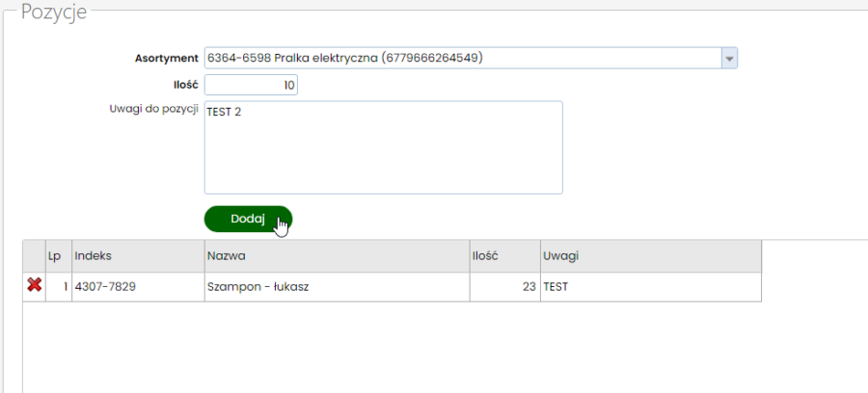Click the Ilość column header in table
This screenshot has width=868, height=393.
(505, 256)
